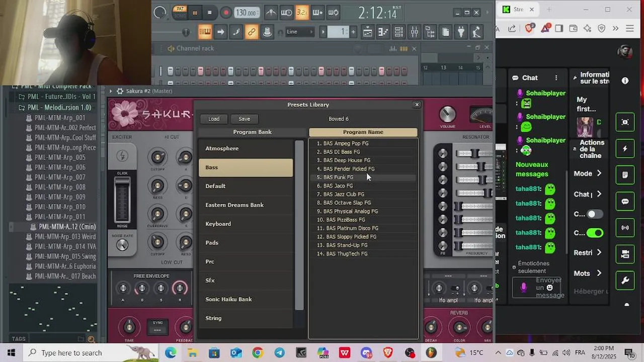The width and height of the screenshot is (644, 362).
Task: Open Sakura #2 gear settings icon
Action: tap(120, 91)
